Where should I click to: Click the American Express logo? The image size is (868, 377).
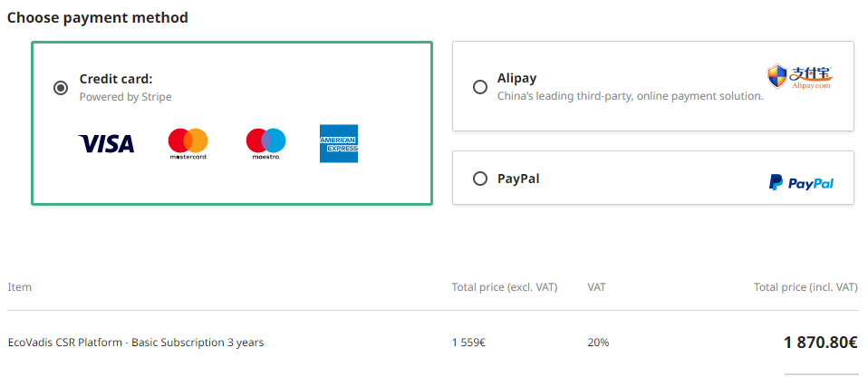pyautogui.click(x=339, y=143)
